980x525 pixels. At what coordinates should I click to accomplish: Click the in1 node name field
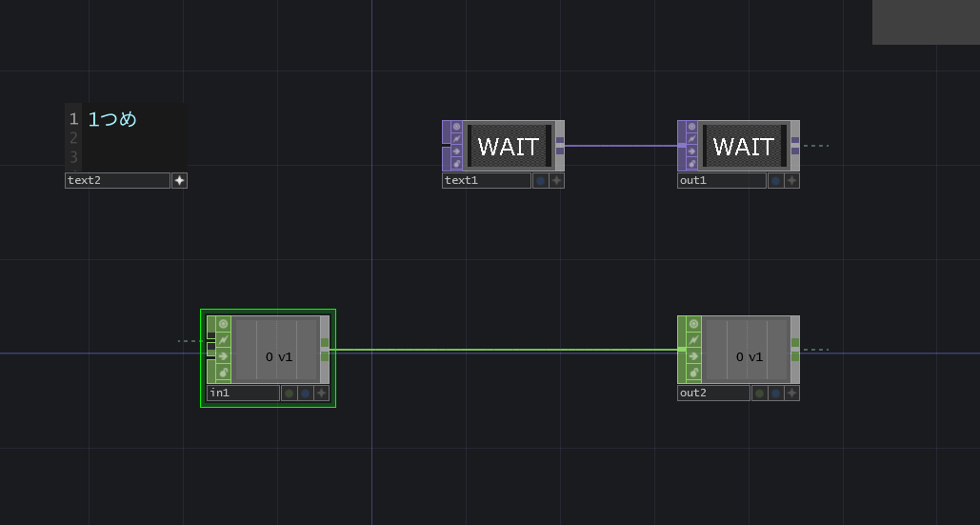[x=243, y=393]
